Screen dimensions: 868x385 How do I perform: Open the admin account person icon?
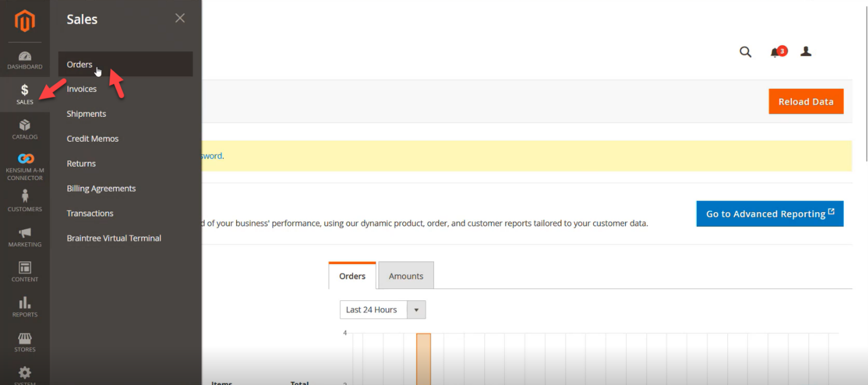click(x=805, y=51)
